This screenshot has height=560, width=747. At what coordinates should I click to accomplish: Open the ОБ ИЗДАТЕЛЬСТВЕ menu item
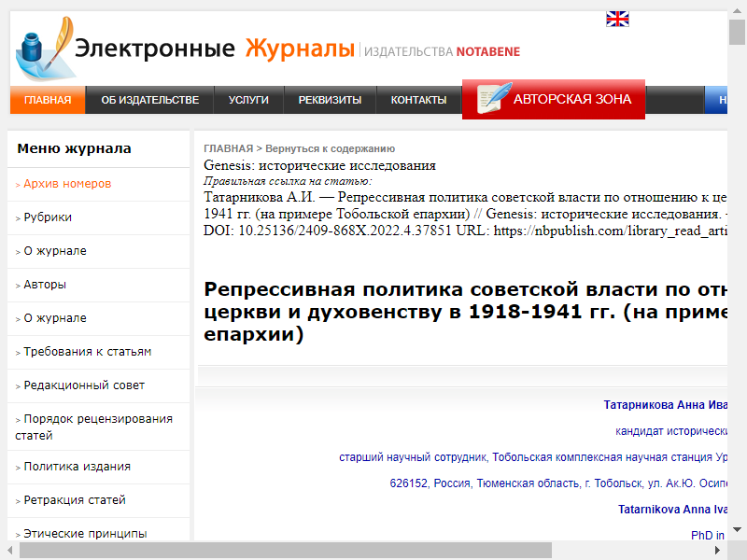[149, 100]
